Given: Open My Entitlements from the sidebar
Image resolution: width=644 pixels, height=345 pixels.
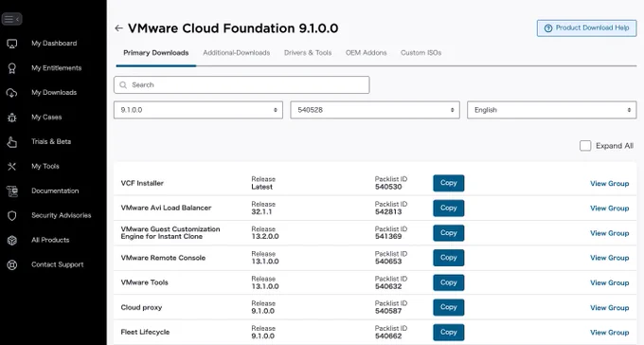Looking at the screenshot, I should click(x=56, y=68).
